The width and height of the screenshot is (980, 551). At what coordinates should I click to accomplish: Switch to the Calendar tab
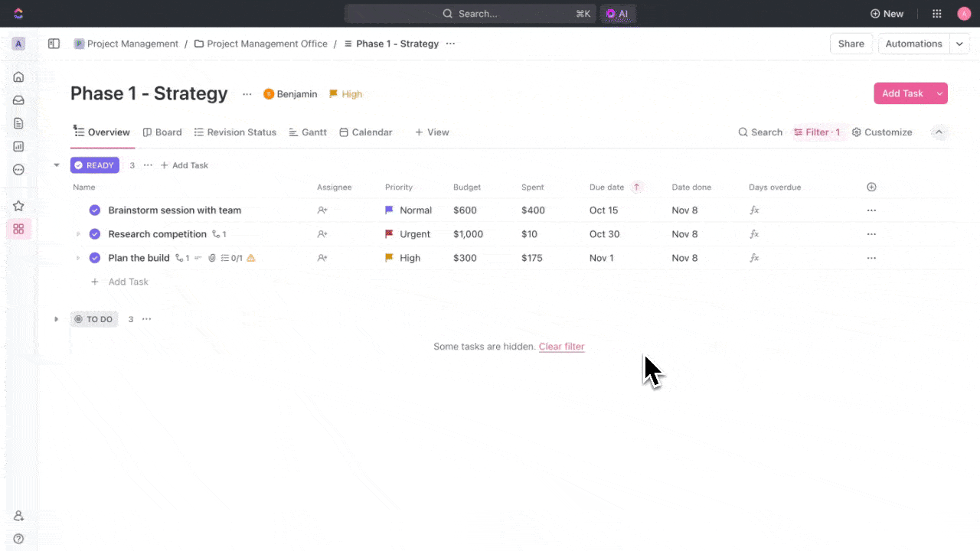(365, 132)
